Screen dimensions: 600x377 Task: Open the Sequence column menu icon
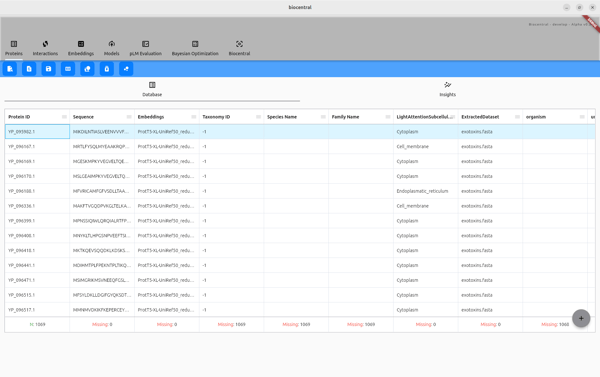pos(129,117)
